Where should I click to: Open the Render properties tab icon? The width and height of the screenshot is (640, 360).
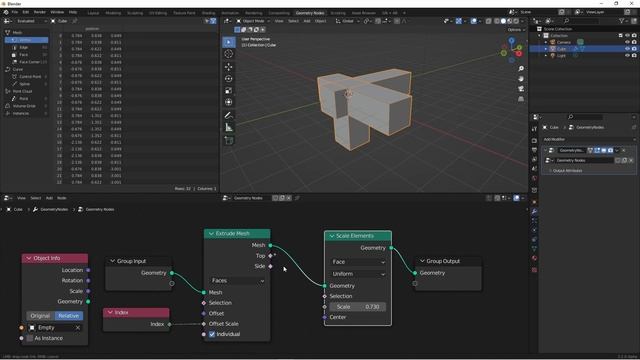pos(534,141)
